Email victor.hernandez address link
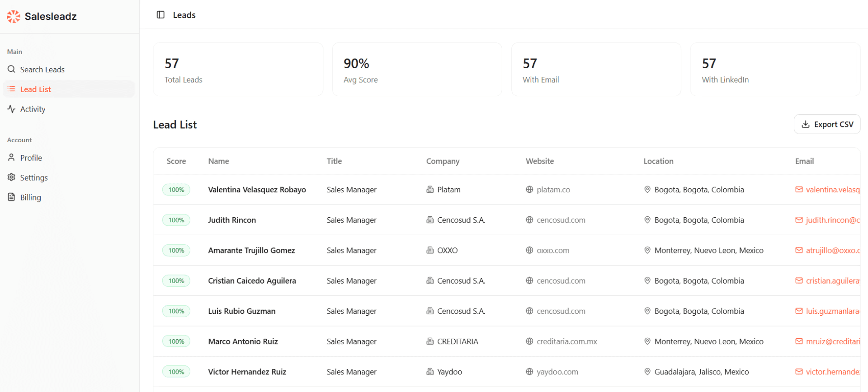The width and height of the screenshot is (868, 392). [833, 372]
